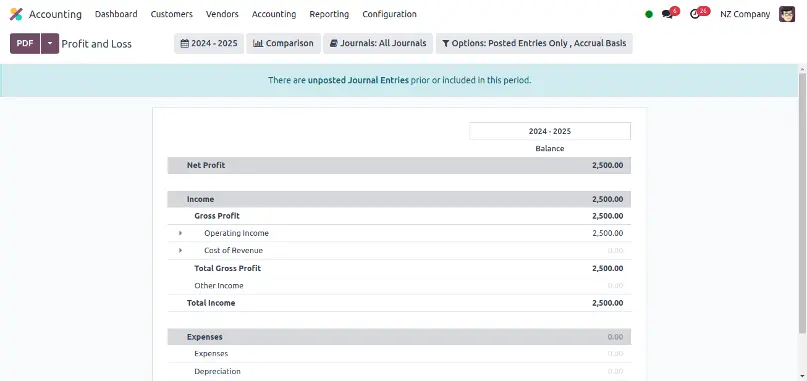
Task: Open the Reporting menu
Action: (x=329, y=14)
